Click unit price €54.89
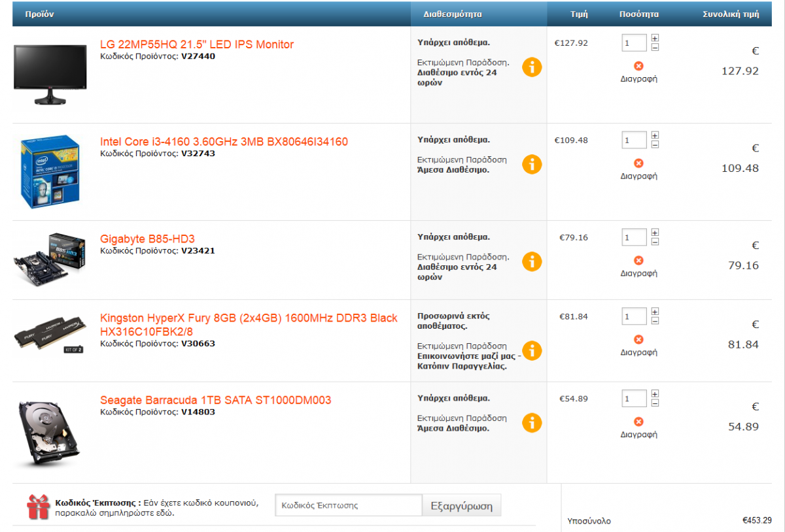Image resolution: width=785 pixels, height=532 pixels. (574, 399)
